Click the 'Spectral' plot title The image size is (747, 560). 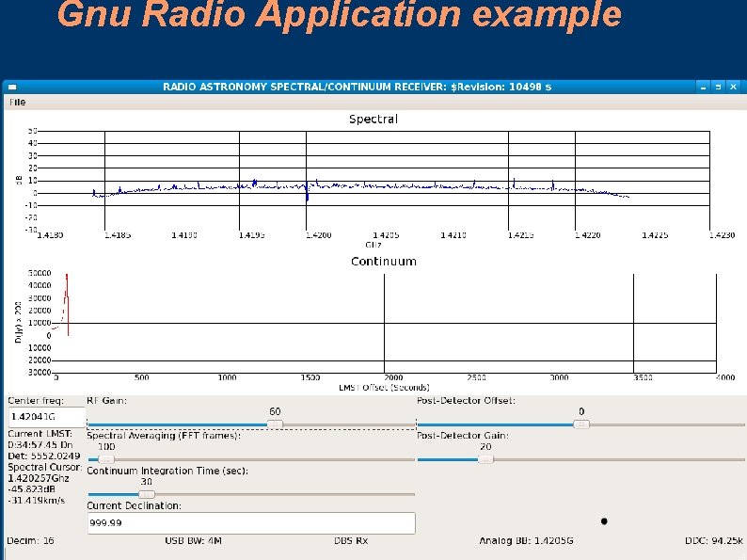pyautogui.click(x=373, y=120)
